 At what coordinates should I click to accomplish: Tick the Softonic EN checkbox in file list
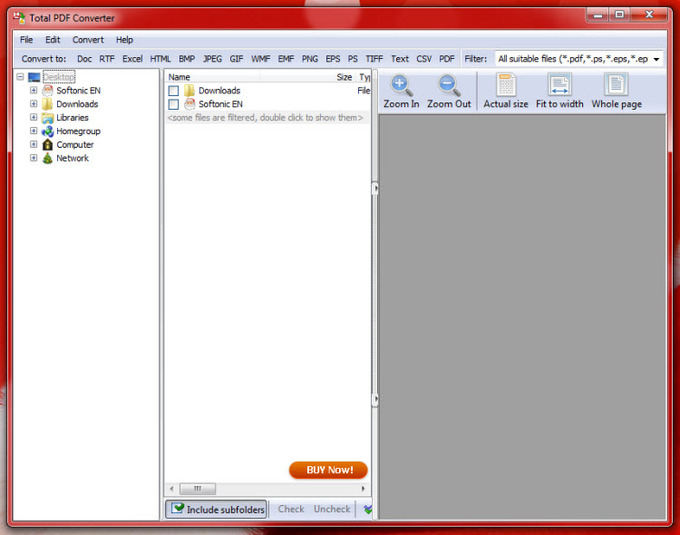click(x=173, y=104)
